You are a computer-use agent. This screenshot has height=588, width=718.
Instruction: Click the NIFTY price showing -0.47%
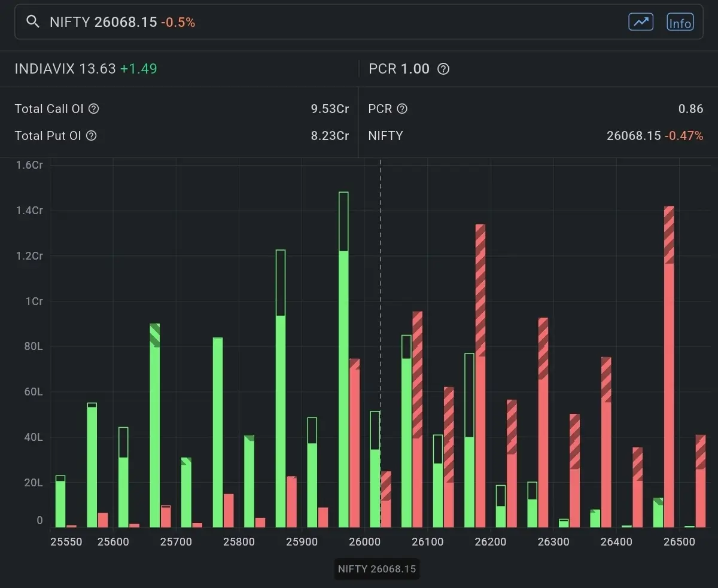click(655, 136)
